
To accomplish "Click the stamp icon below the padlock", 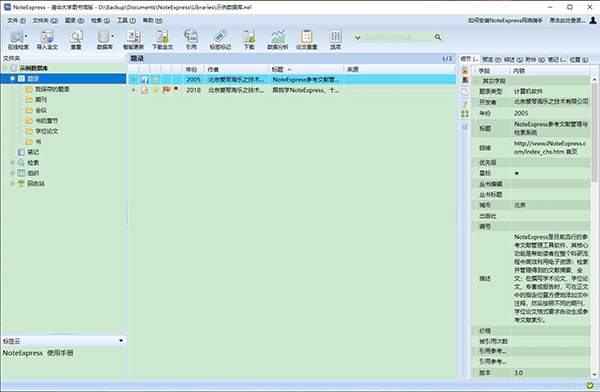I will tap(465, 80).
